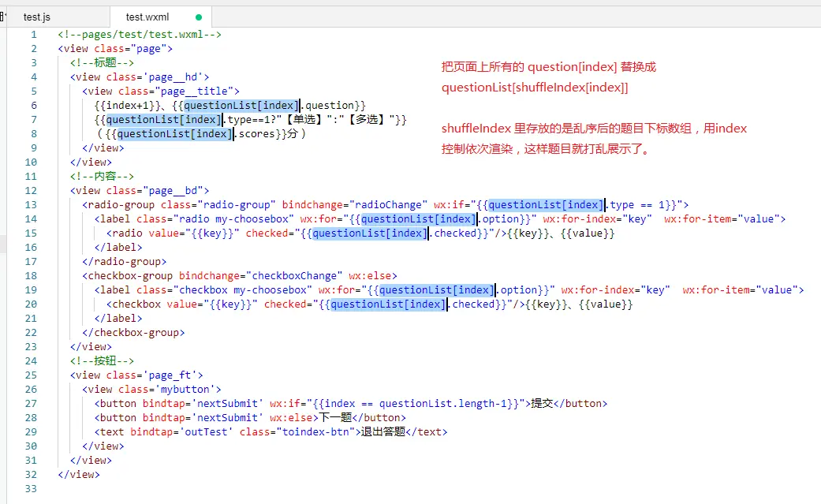This screenshot has width=821, height=504.
Task: Click wx:else attribute on line 18
Action: 370,275
